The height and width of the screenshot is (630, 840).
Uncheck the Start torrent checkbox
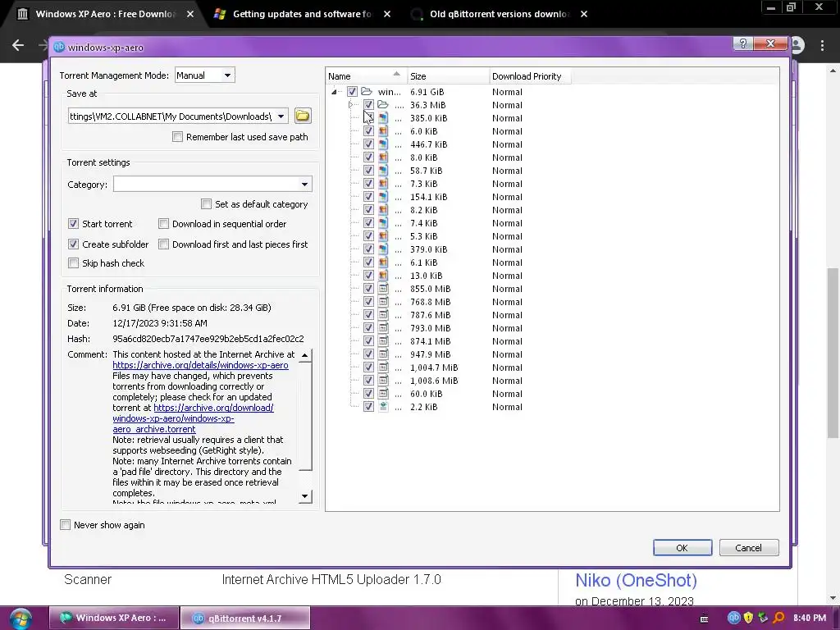(x=73, y=224)
